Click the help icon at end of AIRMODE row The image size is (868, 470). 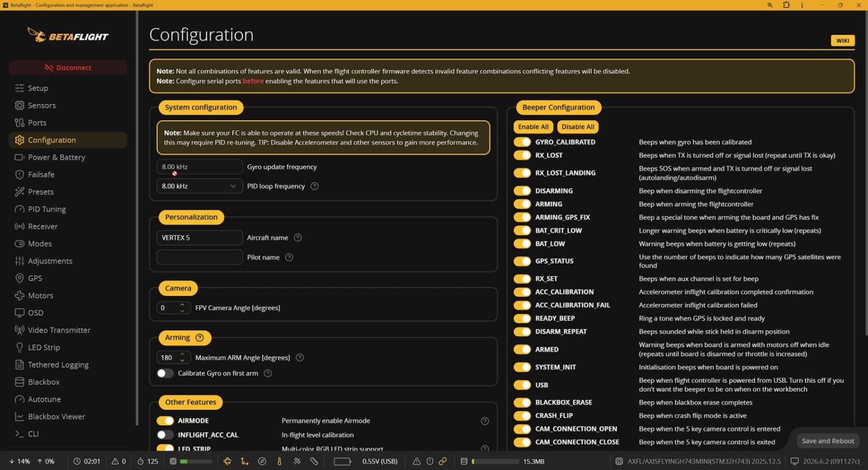tap(485, 421)
